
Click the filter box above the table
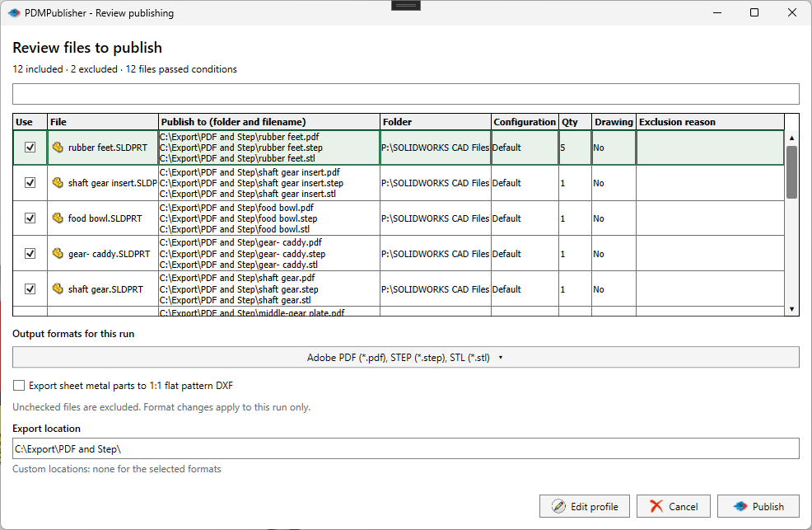(x=405, y=94)
